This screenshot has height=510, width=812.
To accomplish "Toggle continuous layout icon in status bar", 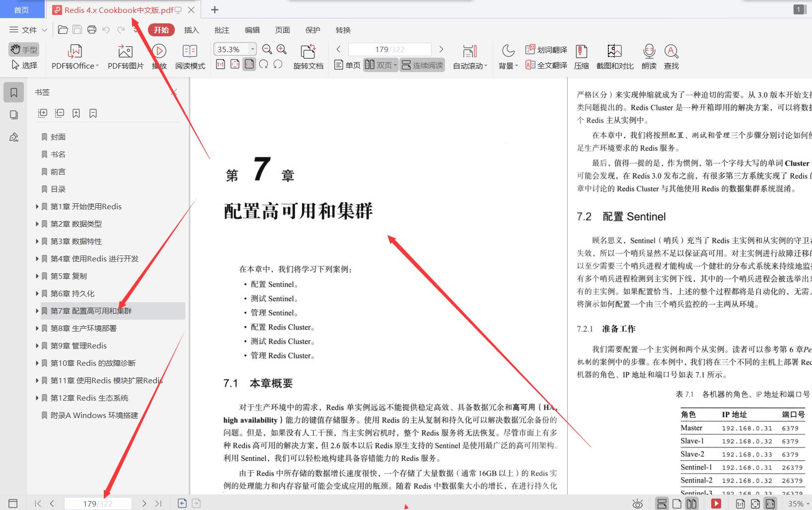I will pyautogui.click(x=662, y=504).
